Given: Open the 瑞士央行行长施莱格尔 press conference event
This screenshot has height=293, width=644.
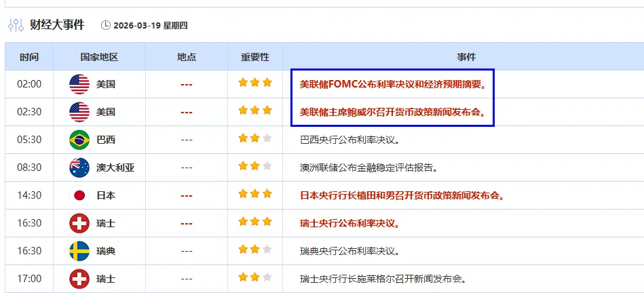Looking at the screenshot, I should click(383, 279).
